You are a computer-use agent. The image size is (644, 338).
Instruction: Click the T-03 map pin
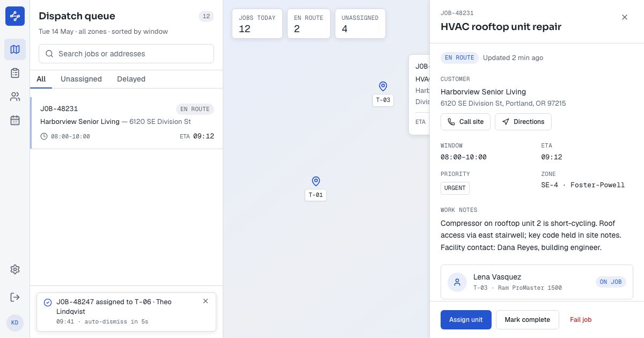[x=383, y=86]
